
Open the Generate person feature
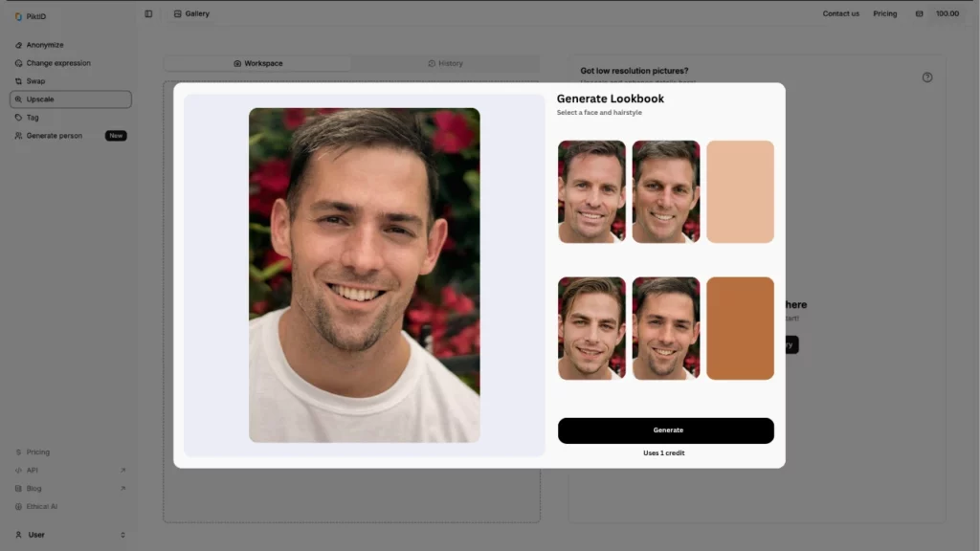(54, 135)
